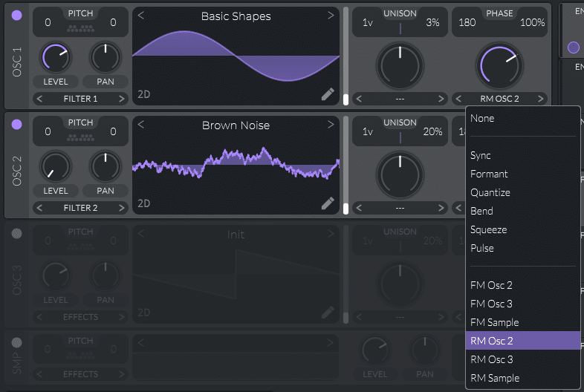This screenshot has width=584, height=392.
Task: Select previous sample in SMP row
Action: [140, 342]
